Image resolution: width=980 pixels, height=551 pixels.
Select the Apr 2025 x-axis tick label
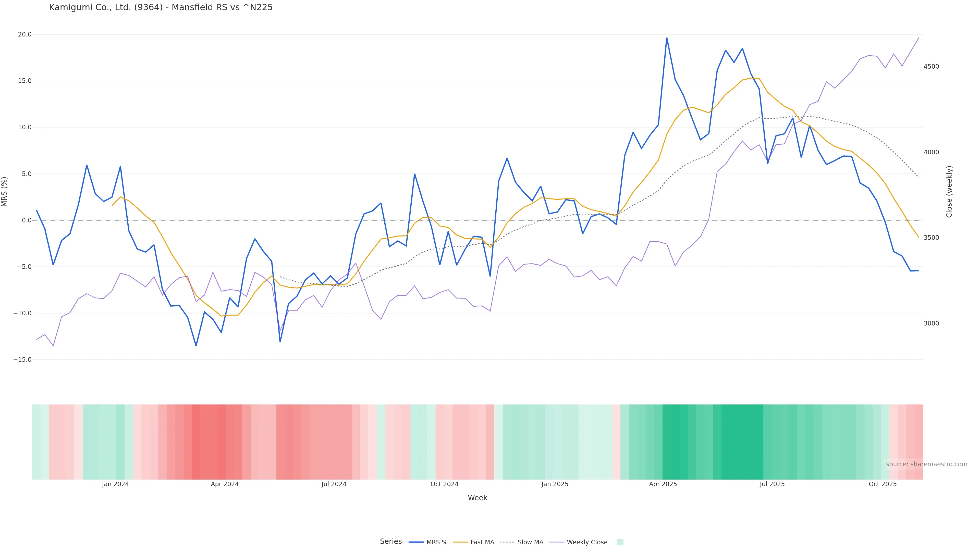point(663,484)
